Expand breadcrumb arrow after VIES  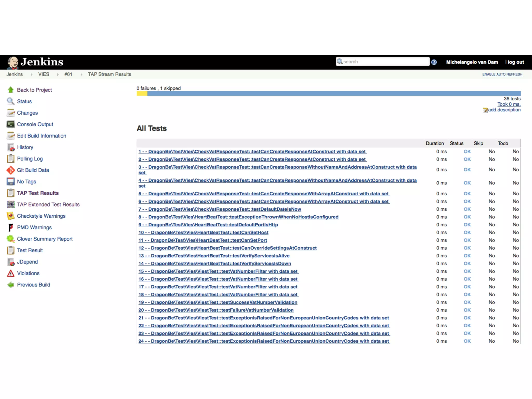click(x=58, y=75)
